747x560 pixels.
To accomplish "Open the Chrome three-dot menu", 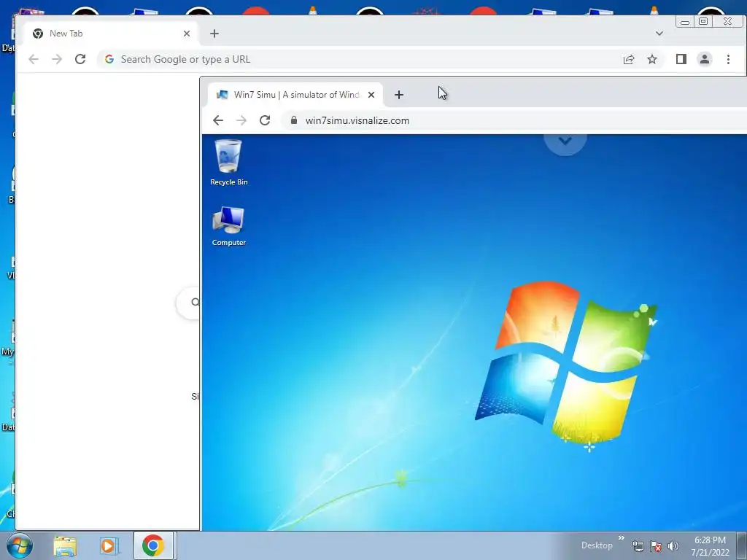I will click(x=728, y=59).
